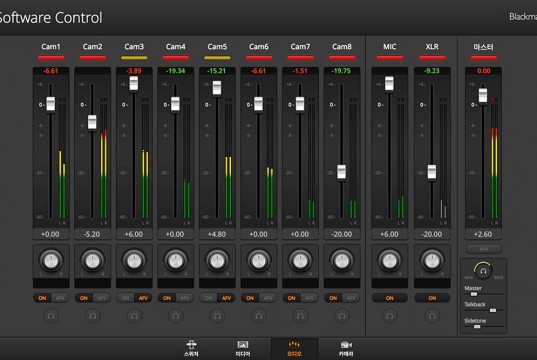Viewport: 537px width, 360px height.
Task: Disable AFV on Cam5
Action: point(226,298)
